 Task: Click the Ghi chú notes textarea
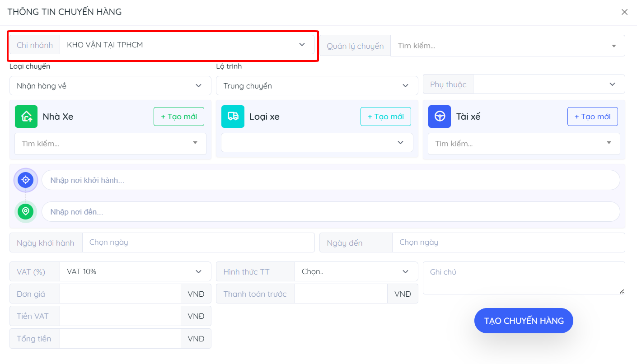click(x=523, y=278)
